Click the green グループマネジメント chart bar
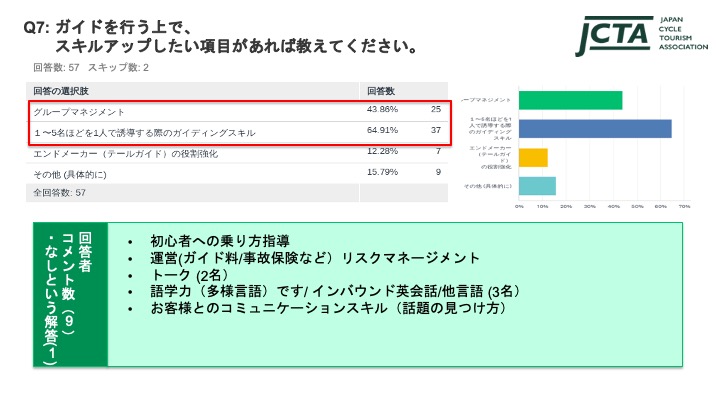Viewport: 720px width, 405px height. tap(570, 100)
